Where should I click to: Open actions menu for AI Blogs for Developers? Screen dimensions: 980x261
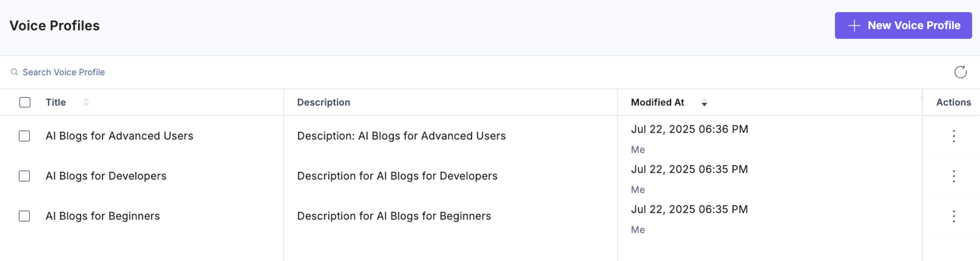(x=954, y=176)
